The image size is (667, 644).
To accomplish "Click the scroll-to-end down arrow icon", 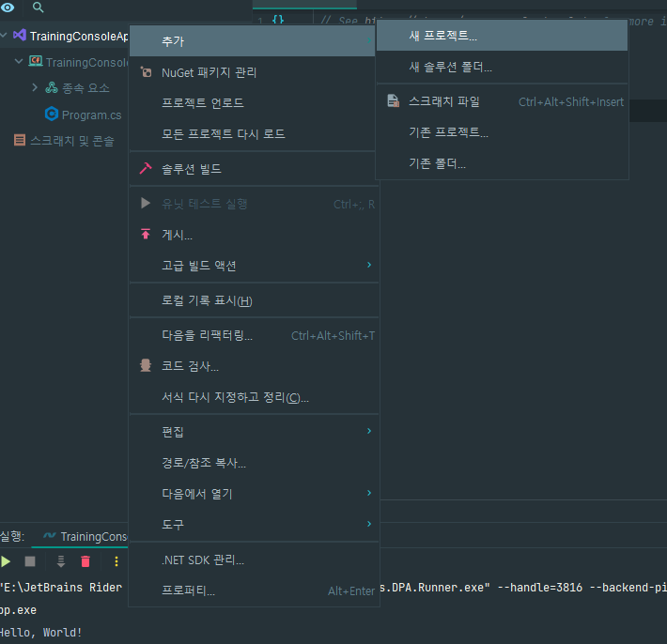I will (61, 561).
